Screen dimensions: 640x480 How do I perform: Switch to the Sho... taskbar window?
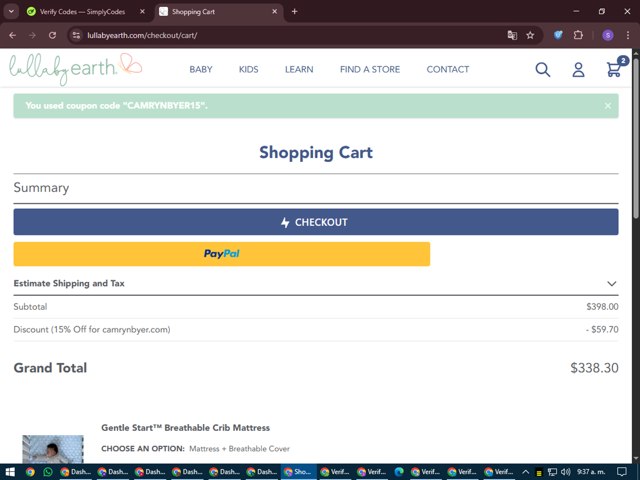point(298,472)
